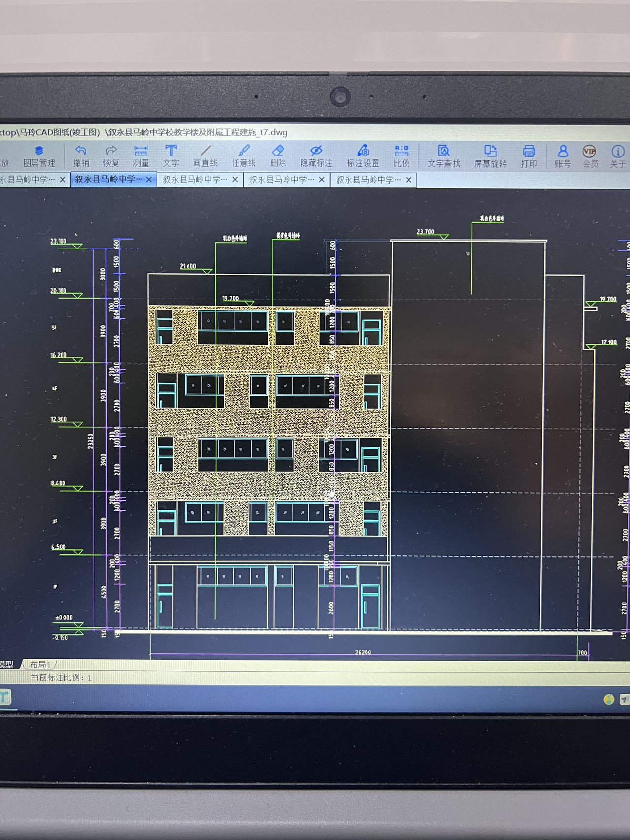Click the ±0.000 ground level label
Screen dimensions: 630x840
point(63,617)
